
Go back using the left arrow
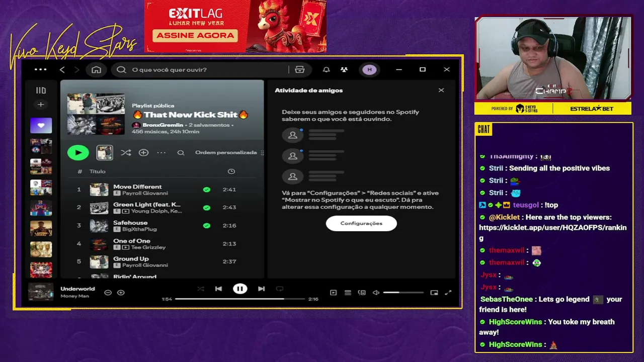pos(62,70)
